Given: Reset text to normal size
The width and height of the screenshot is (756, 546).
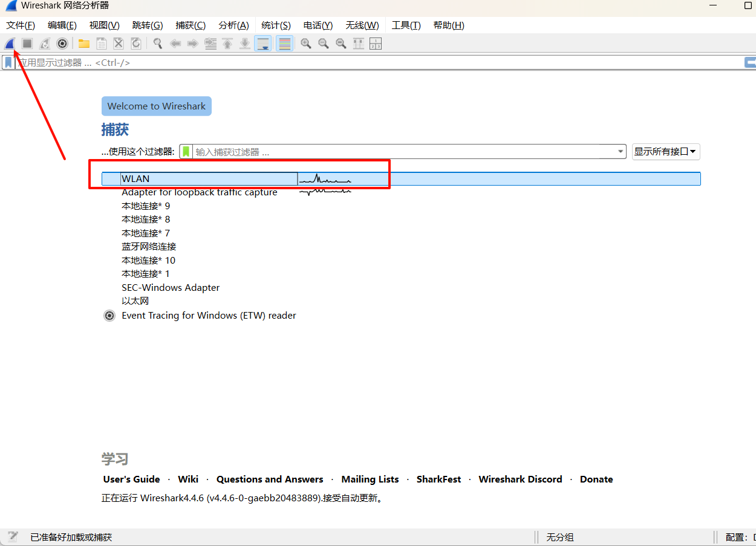Looking at the screenshot, I should click(341, 44).
